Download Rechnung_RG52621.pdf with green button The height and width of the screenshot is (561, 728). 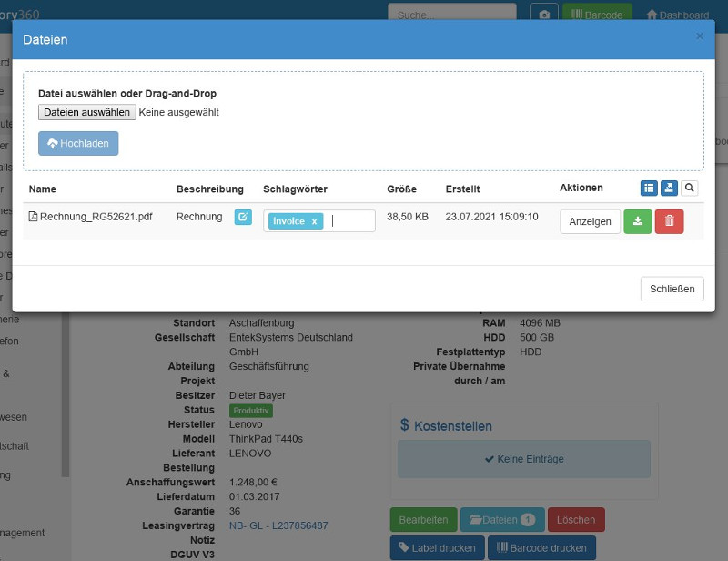point(637,221)
